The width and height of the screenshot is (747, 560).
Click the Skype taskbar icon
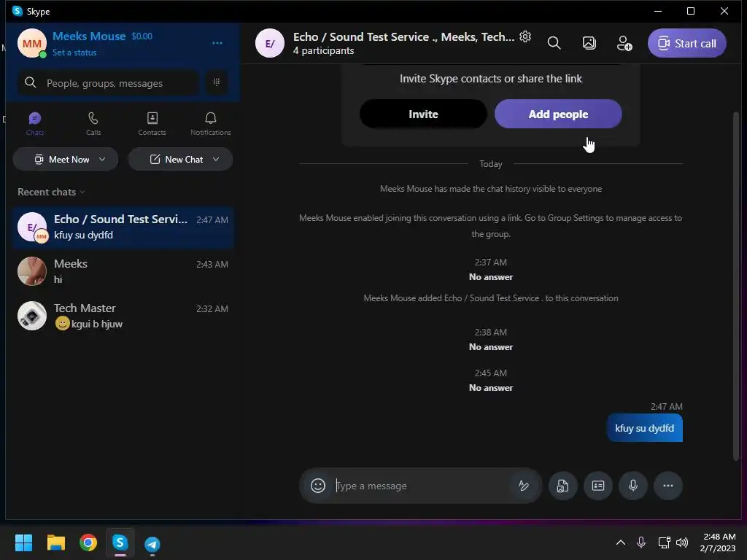tap(120, 542)
